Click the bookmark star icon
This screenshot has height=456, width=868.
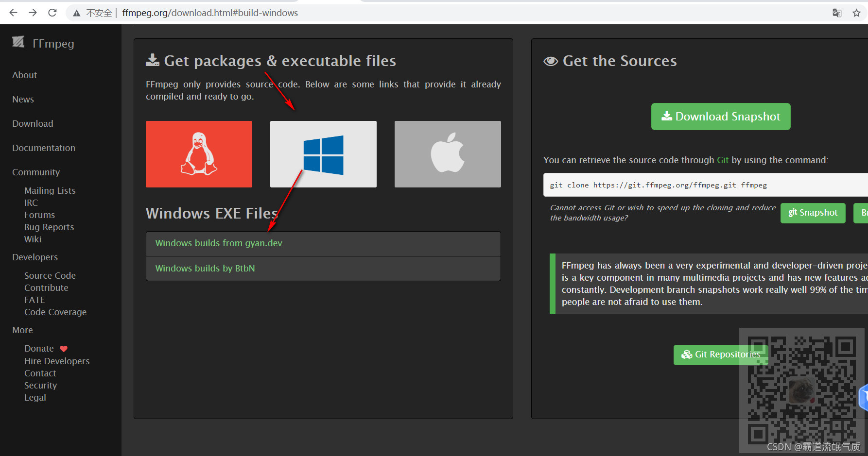pyautogui.click(x=856, y=13)
